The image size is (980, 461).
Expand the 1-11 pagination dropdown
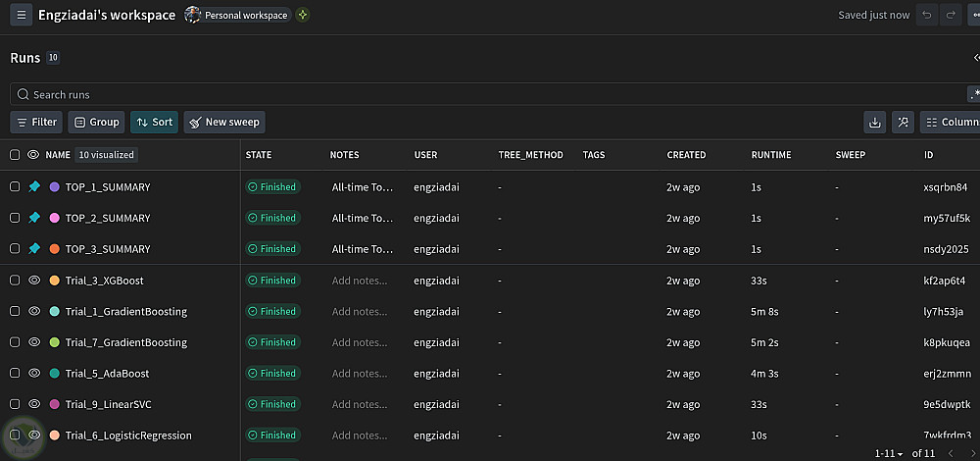890,453
